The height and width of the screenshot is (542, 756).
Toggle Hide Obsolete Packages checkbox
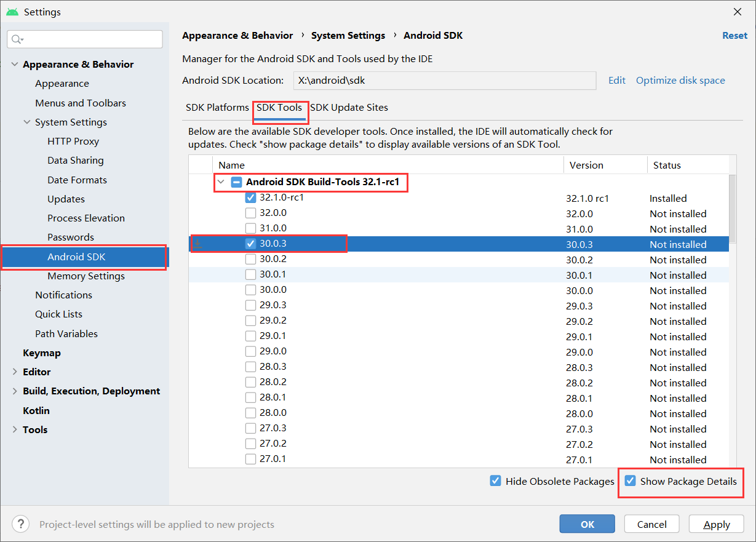point(495,481)
